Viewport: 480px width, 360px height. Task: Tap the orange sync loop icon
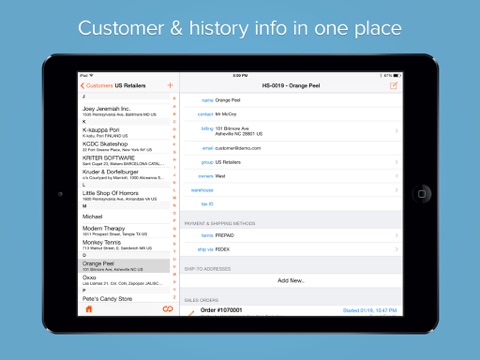(x=168, y=309)
